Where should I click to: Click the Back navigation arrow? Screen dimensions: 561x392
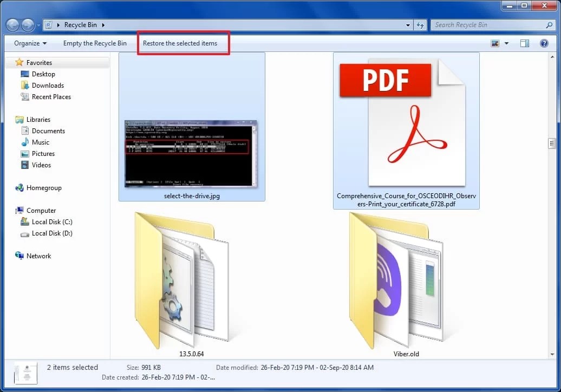point(12,24)
